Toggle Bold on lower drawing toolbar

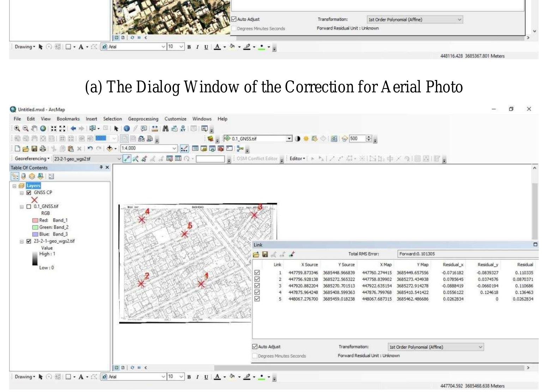click(x=189, y=377)
